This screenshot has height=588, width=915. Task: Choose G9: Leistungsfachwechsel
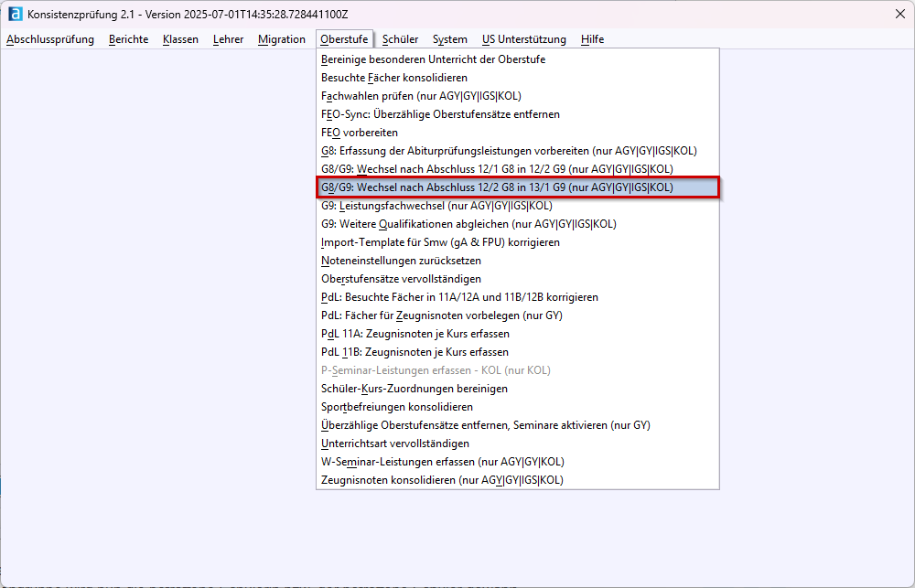pyautogui.click(x=518, y=206)
